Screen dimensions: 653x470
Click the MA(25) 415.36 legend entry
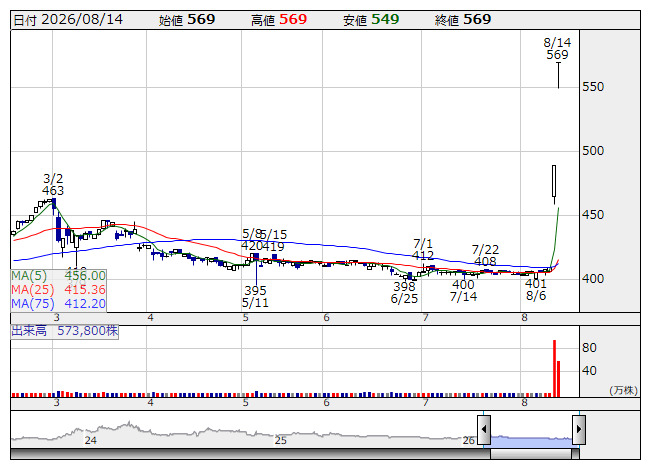pos(58,290)
